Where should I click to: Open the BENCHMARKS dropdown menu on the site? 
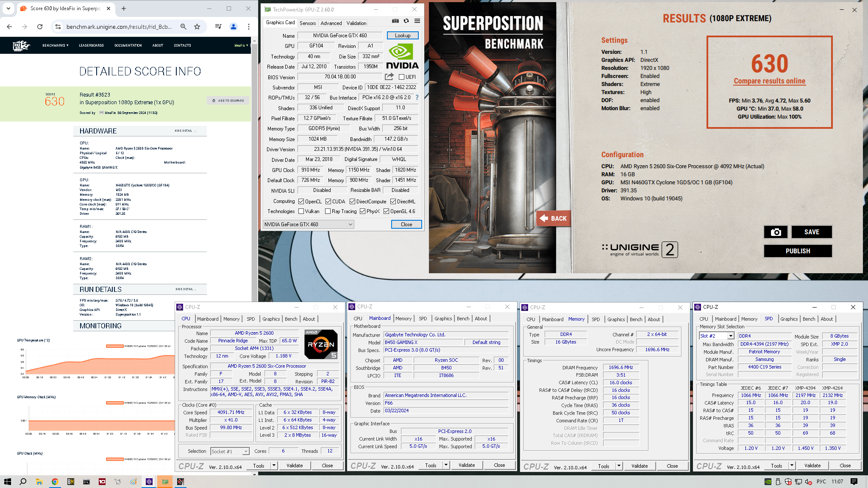click(55, 45)
